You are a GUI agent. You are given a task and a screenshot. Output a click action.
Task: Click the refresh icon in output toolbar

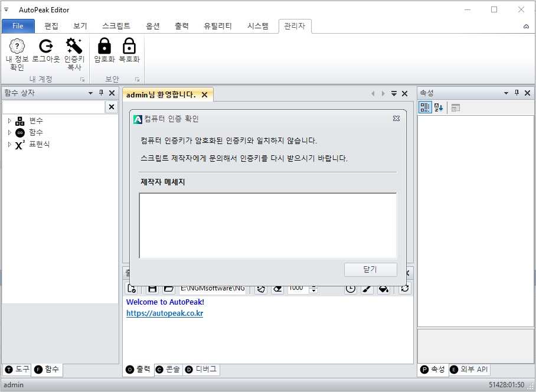coord(405,289)
